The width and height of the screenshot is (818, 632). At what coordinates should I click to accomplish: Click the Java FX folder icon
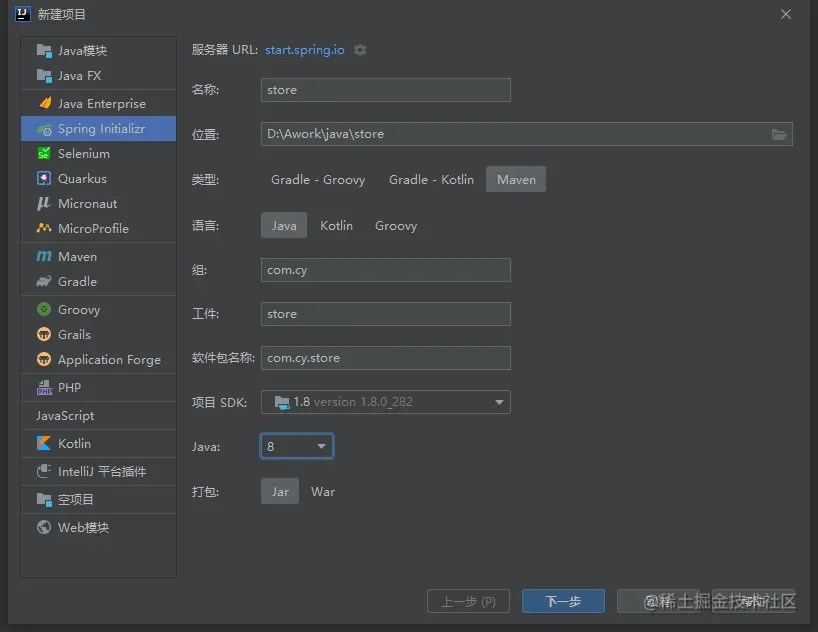click(x=44, y=76)
